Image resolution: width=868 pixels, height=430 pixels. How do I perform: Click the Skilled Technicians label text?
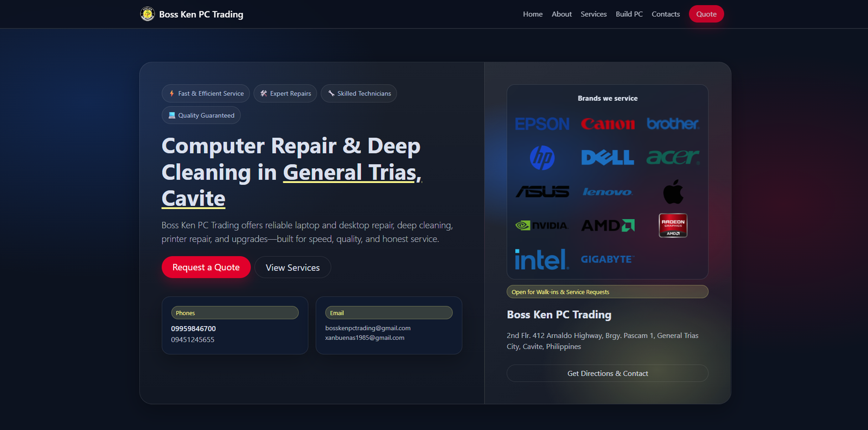click(x=364, y=93)
